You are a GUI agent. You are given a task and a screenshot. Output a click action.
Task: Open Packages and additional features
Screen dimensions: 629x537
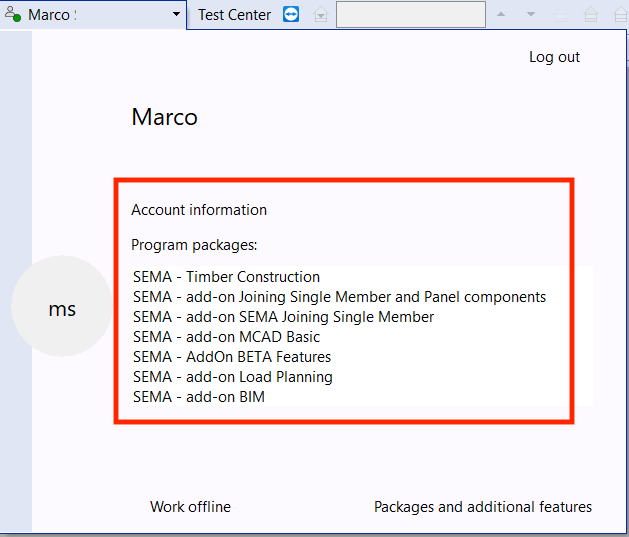(483, 507)
